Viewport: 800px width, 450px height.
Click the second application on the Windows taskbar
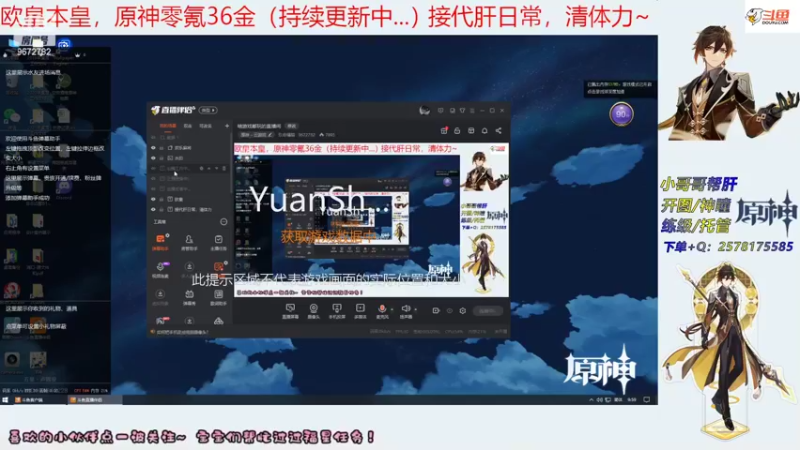pos(94,400)
